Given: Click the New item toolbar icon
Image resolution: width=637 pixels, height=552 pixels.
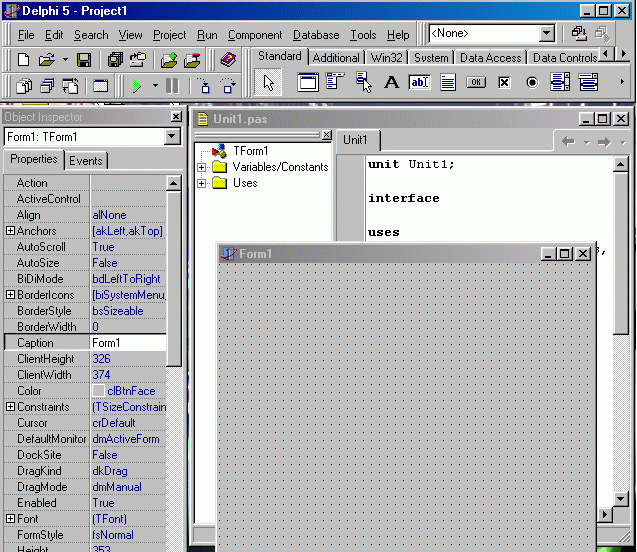Looking at the screenshot, I should tap(24, 60).
